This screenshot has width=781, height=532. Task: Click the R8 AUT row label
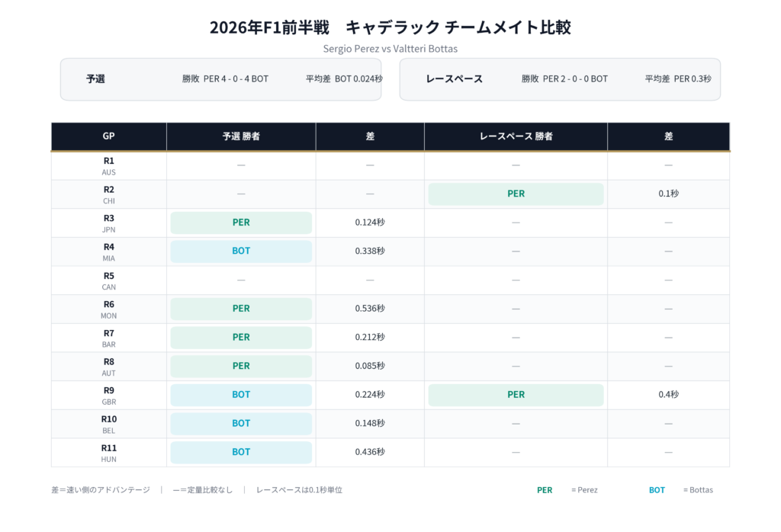tap(108, 367)
